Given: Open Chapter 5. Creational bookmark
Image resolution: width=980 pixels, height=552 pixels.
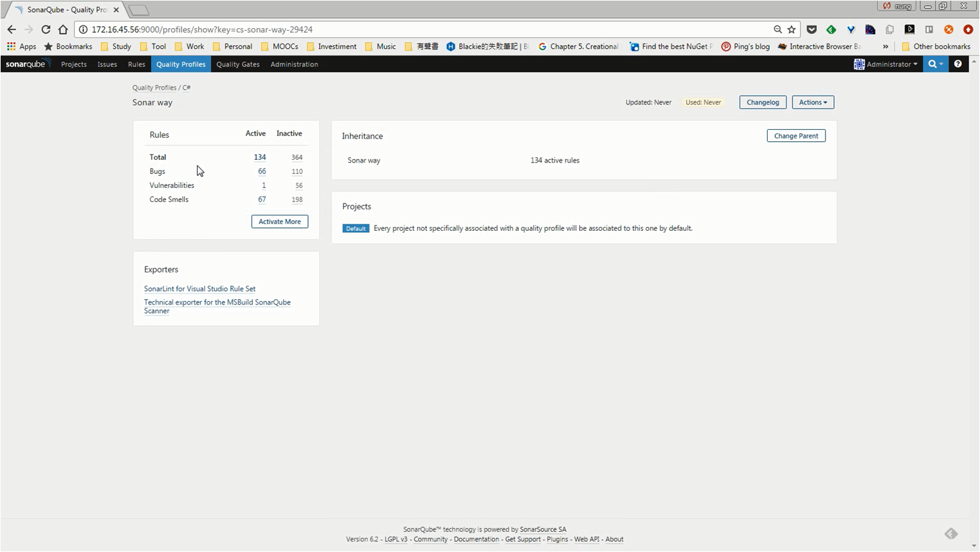Looking at the screenshot, I should pos(578,46).
